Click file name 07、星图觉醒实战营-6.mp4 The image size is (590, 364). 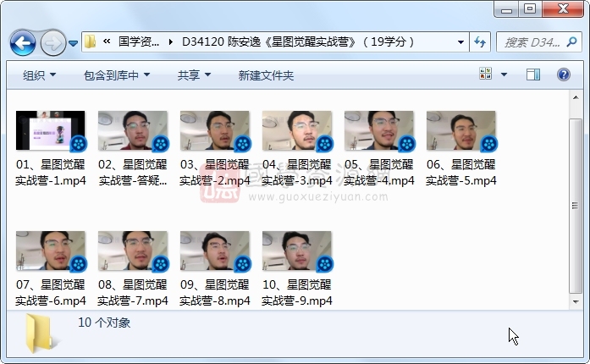coord(51,293)
